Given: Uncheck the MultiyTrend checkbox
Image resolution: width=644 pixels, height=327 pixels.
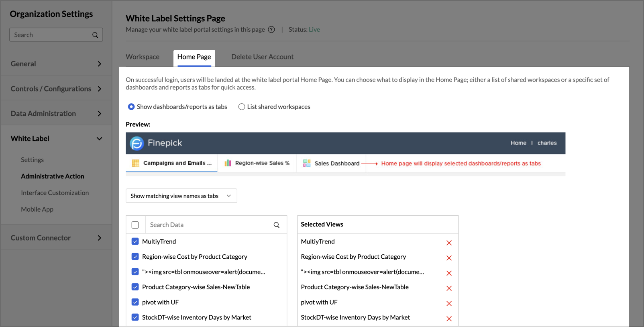Looking at the screenshot, I should (135, 241).
